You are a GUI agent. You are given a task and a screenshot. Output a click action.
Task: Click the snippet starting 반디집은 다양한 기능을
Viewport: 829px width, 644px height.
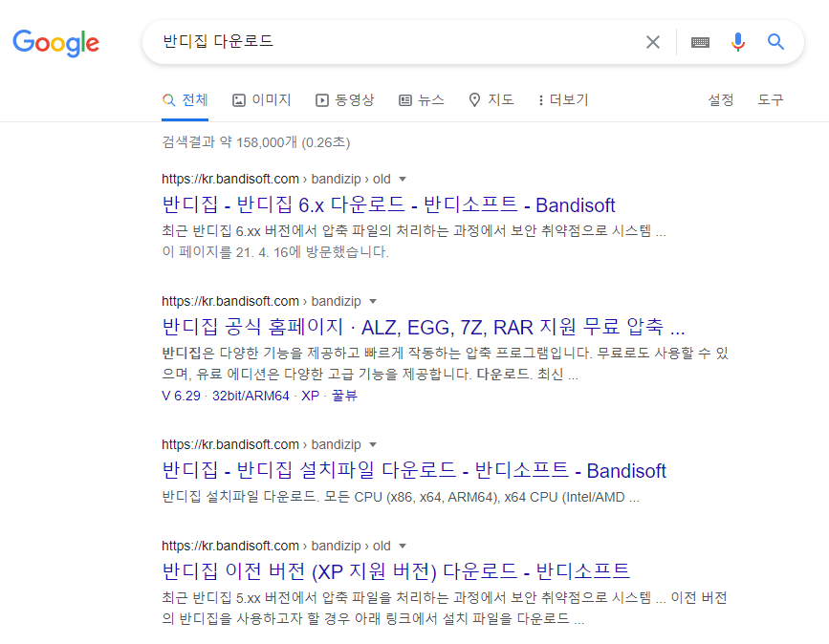coord(446,363)
